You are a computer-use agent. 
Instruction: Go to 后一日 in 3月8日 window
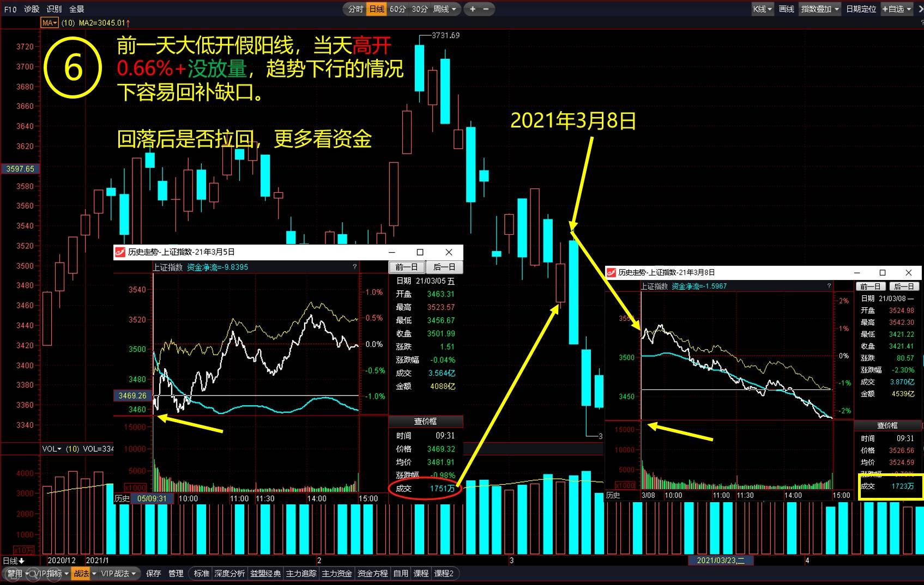[x=904, y=287]
